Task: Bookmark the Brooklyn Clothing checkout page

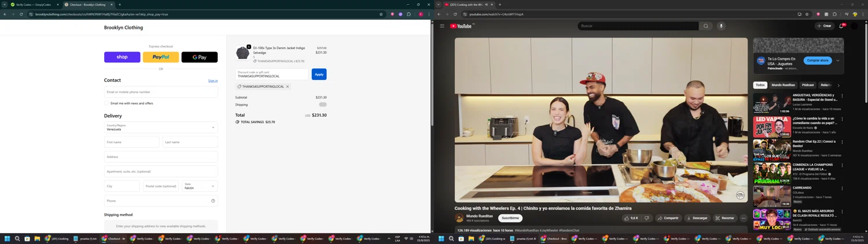Action: coord(381,14)
